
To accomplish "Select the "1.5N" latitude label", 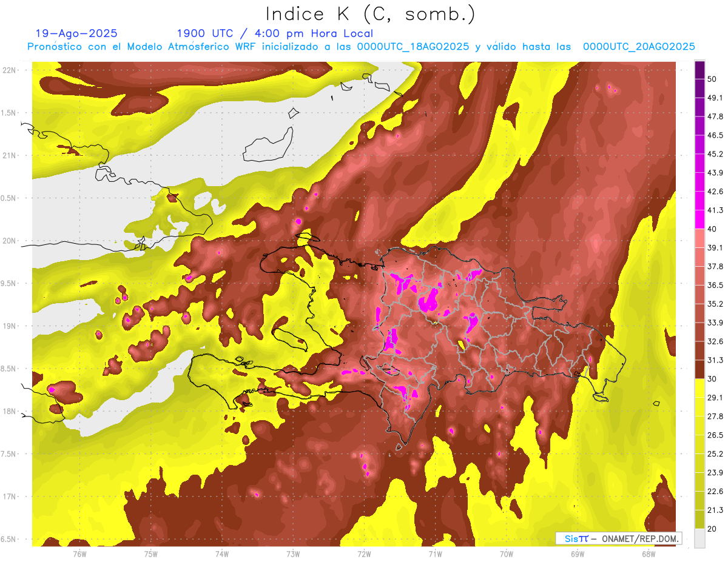I will pyautogui.click(x=9, y=113).
